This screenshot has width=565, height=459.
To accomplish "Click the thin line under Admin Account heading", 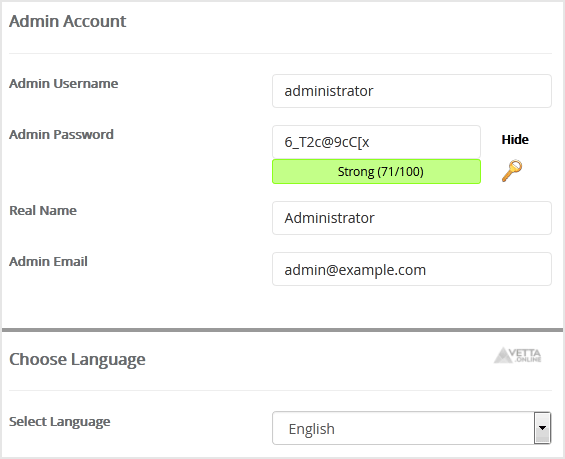I will point(280,54).
